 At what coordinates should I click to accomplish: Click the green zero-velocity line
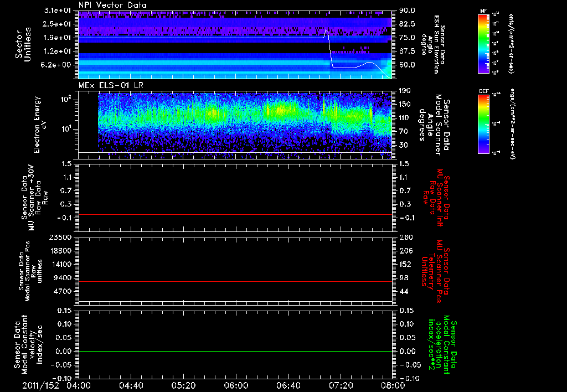[x=235, y=351]
